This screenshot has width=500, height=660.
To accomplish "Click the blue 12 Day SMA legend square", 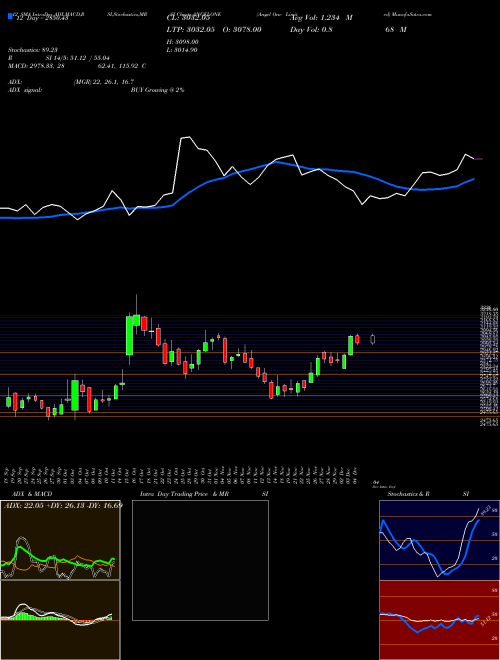I will coord(10,17).
